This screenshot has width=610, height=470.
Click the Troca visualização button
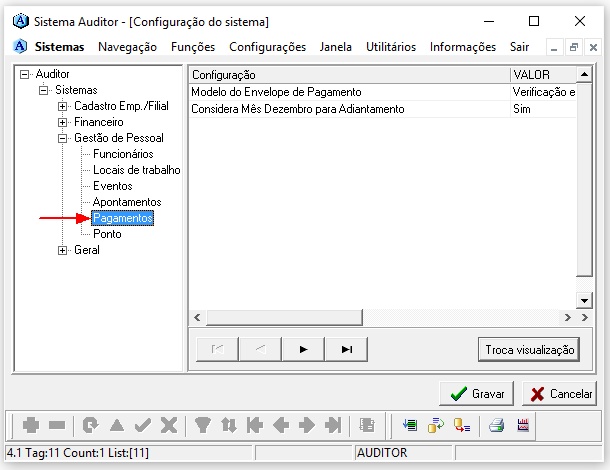point(529,349)
